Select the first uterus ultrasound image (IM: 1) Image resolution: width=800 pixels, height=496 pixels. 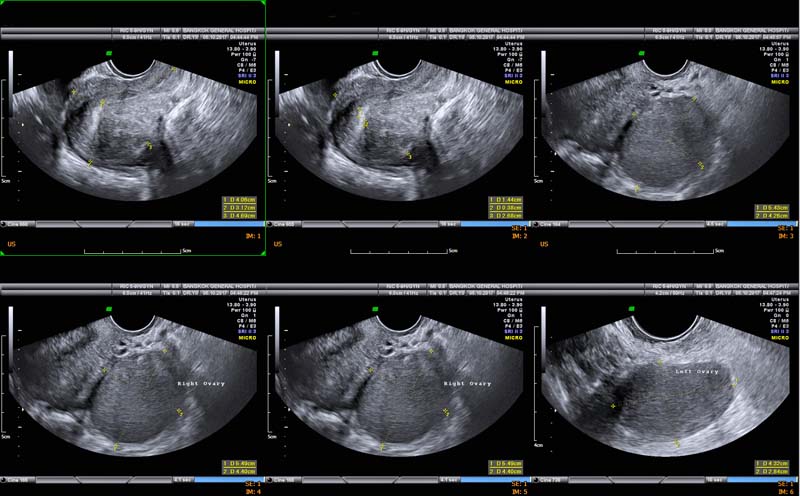click(133, 130)
